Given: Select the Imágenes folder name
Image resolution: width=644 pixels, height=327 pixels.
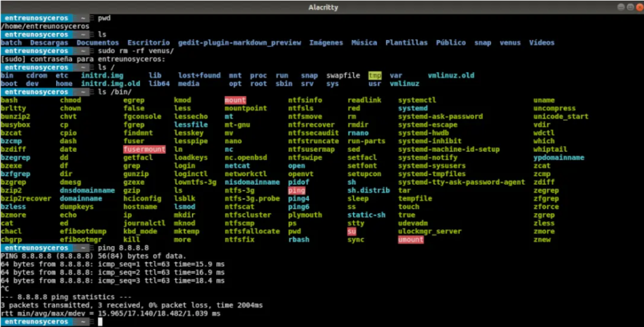Looking at the screenshot, I should pos(326,43).
